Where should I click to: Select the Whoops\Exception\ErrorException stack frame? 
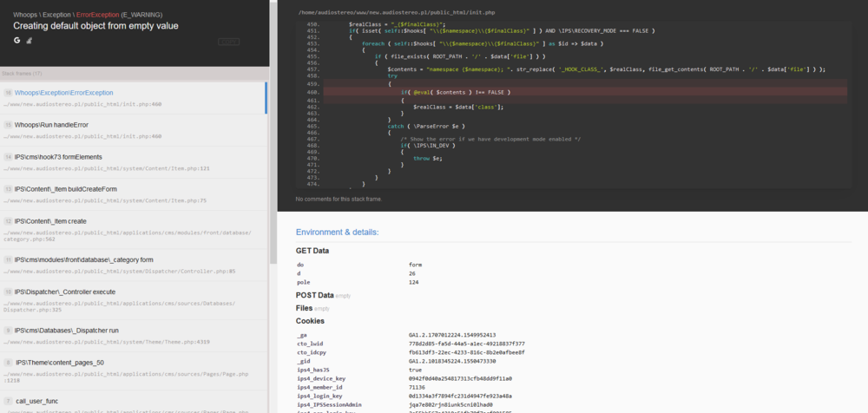tap(64, 93)
